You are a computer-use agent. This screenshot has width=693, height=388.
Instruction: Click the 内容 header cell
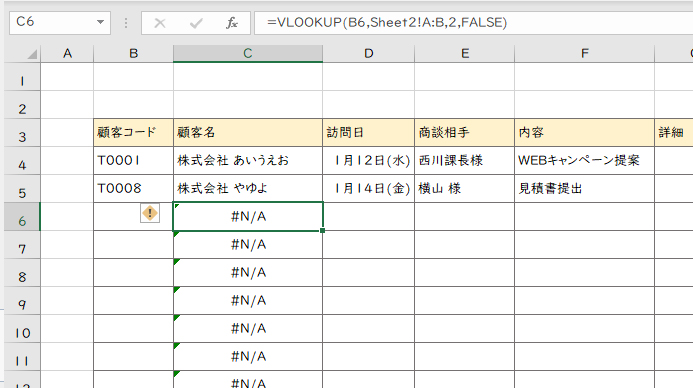(584, 133)
